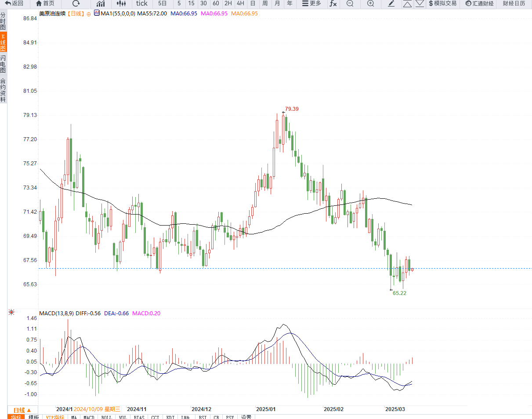Apply the PSY indicator
This screenshot has width=532, height=419.
230,417
